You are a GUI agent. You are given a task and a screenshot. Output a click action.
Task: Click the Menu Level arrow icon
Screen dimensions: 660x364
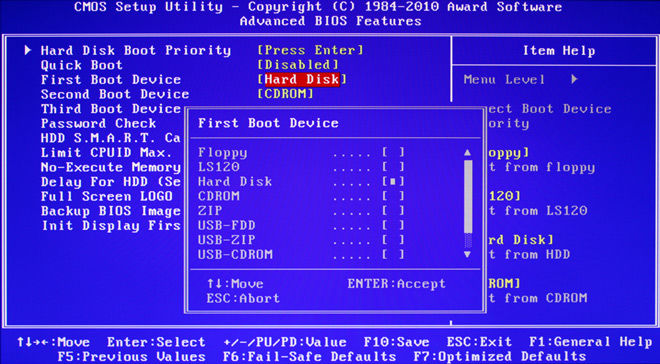pos(575,79)
